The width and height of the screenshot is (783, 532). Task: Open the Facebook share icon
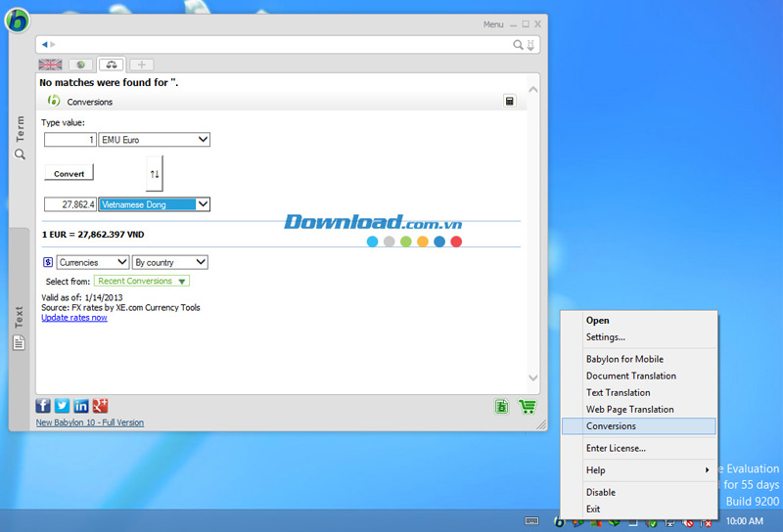click(x=43, y=405)
